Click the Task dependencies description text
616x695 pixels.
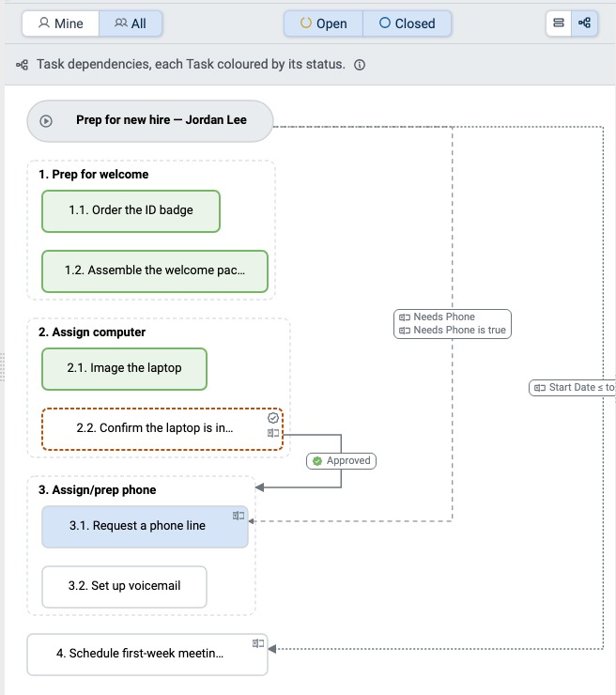point(191,65)
